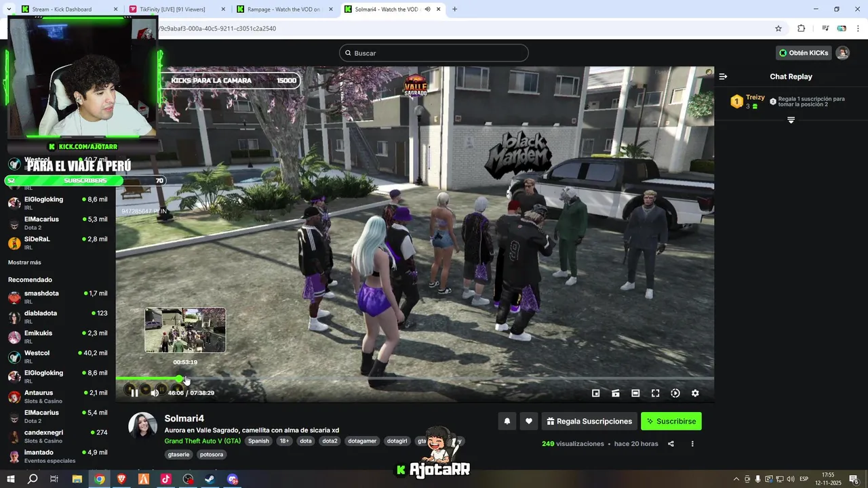This screenshot has height=488, width=868.
Task: Switch to TikFinity LIVE tab
Action: tap(177, 9)
